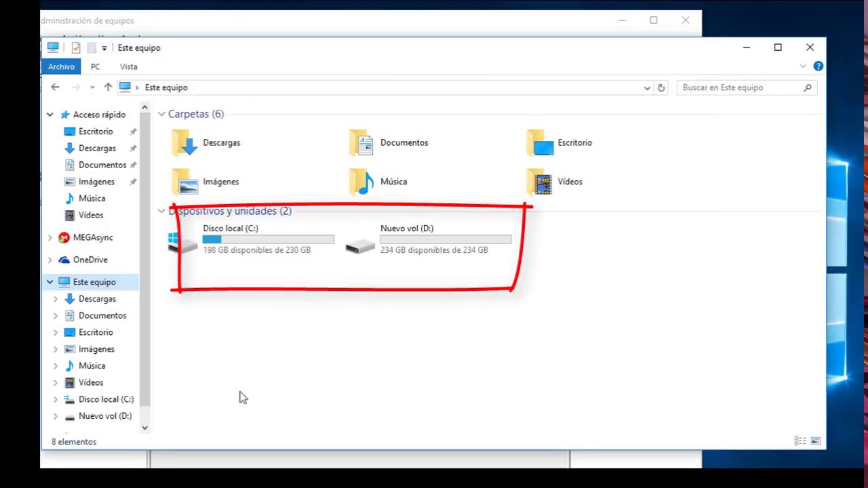The image size is (868, 488).
Task: Expand the OneDrive tree node
Action: click(x=50, y=260)
